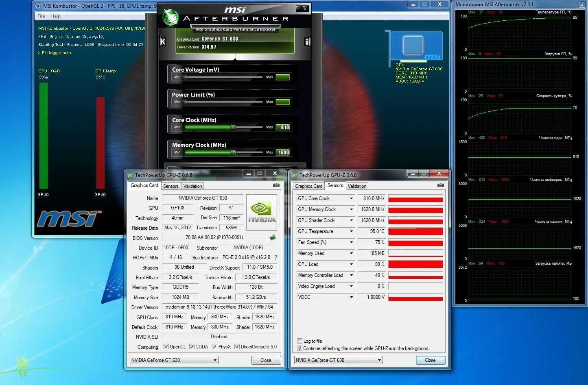588x385 pixels.
Task: Click the BIOS Version field value
Action: point(214,237)
